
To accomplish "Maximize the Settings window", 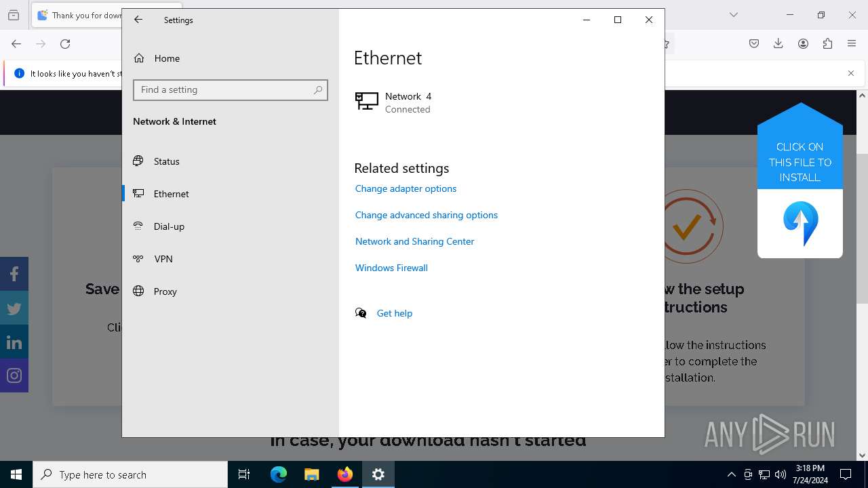I will pos(618,20).
